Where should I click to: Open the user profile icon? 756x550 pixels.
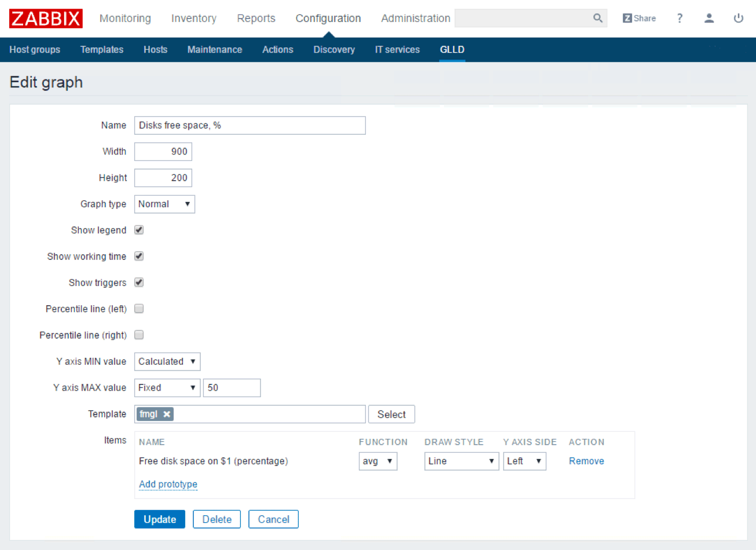pyautogui.click(x=709, y=19)
